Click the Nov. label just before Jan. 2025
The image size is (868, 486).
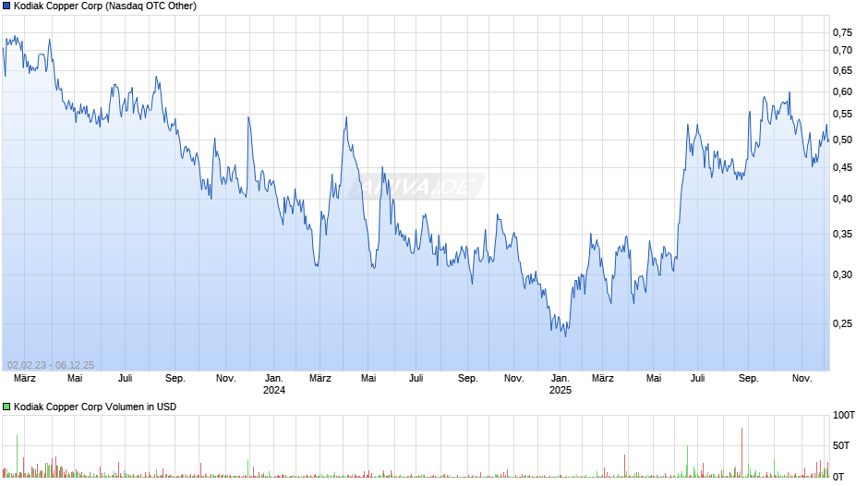point(513,379)
